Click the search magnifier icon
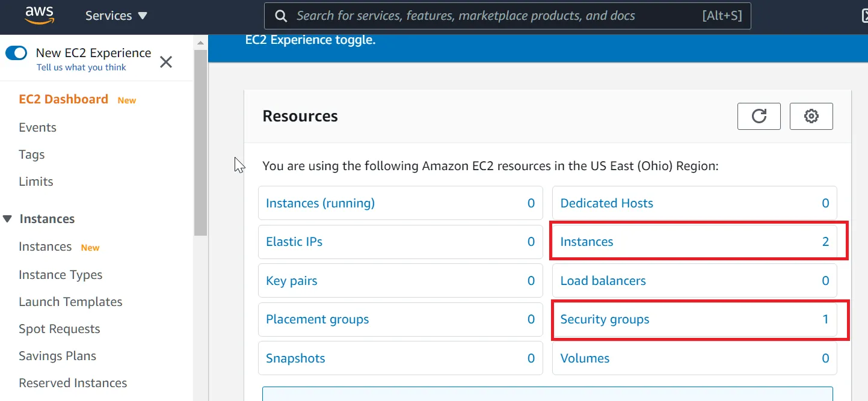This screenshot has height=401, width=868. coord(281,16)
